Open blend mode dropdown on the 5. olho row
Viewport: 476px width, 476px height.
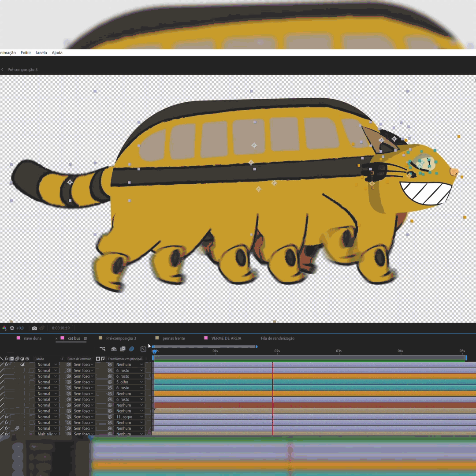(x=47, y=382)
